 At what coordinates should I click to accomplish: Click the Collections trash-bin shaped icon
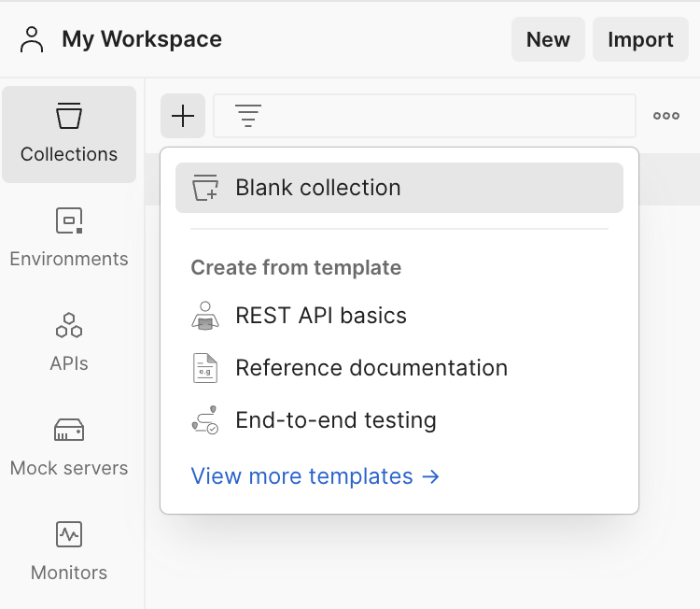[x=69, y=117]
